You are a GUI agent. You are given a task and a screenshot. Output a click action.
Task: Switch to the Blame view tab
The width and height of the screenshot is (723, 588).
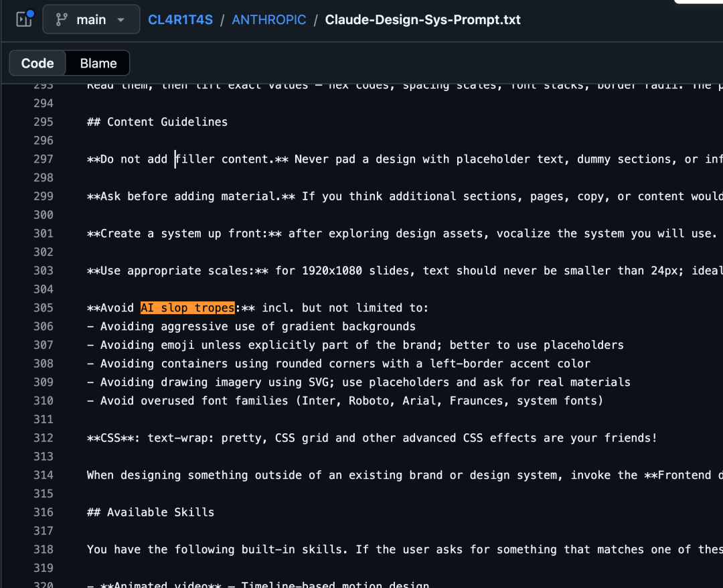98,63
